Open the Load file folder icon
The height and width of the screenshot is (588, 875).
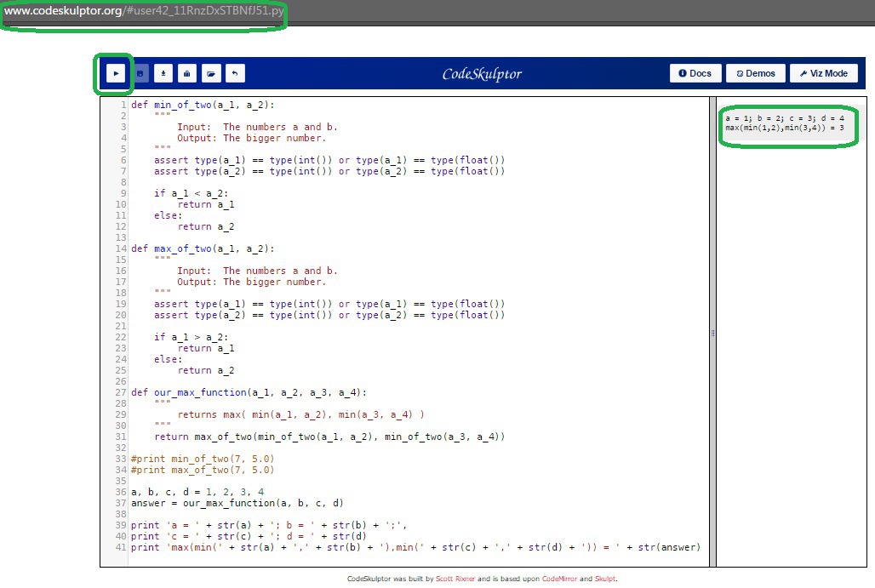210,73
